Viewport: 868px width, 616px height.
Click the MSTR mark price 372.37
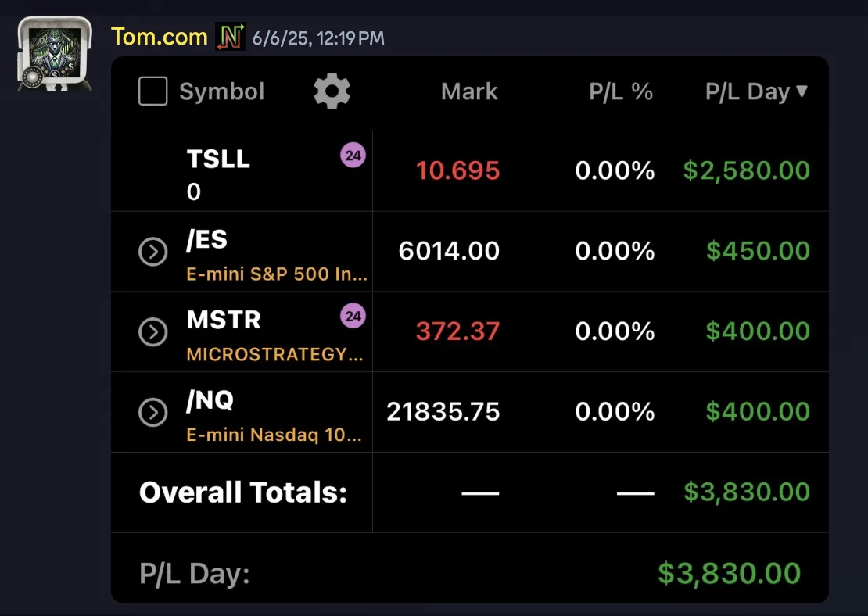point(457,331)
